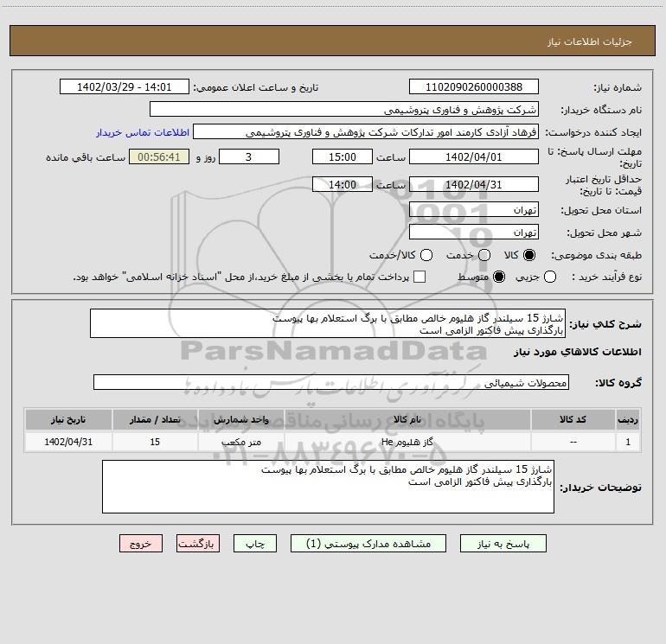
Task: Click the گاز هلیوم He table cell
Action: click(x=407, y=442)
